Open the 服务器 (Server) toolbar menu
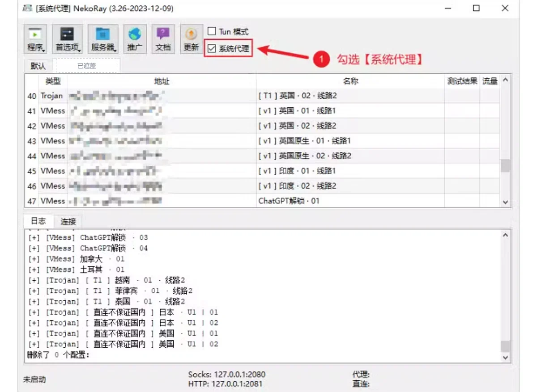537x392 pixels. (103, 39)
